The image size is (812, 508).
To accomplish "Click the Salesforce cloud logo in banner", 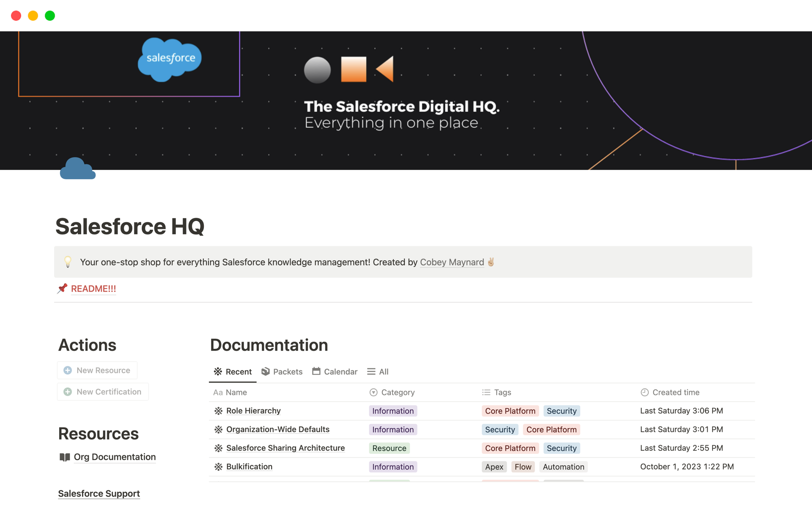I will [170, 59].
